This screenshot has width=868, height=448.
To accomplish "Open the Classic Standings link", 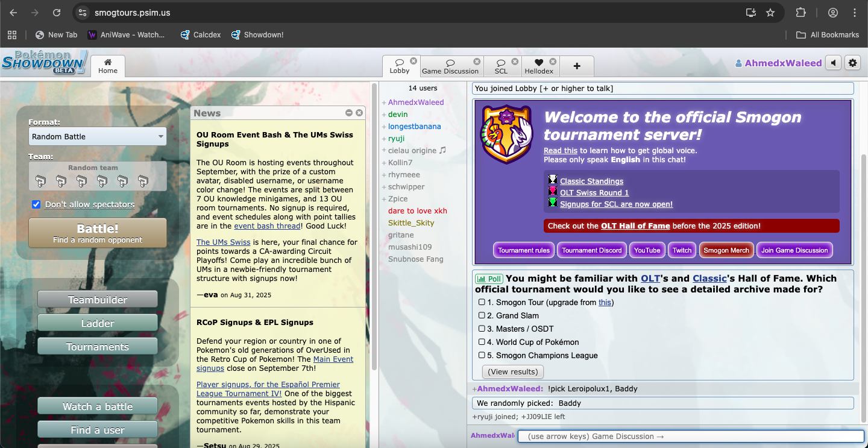I will tap(591, 181).
